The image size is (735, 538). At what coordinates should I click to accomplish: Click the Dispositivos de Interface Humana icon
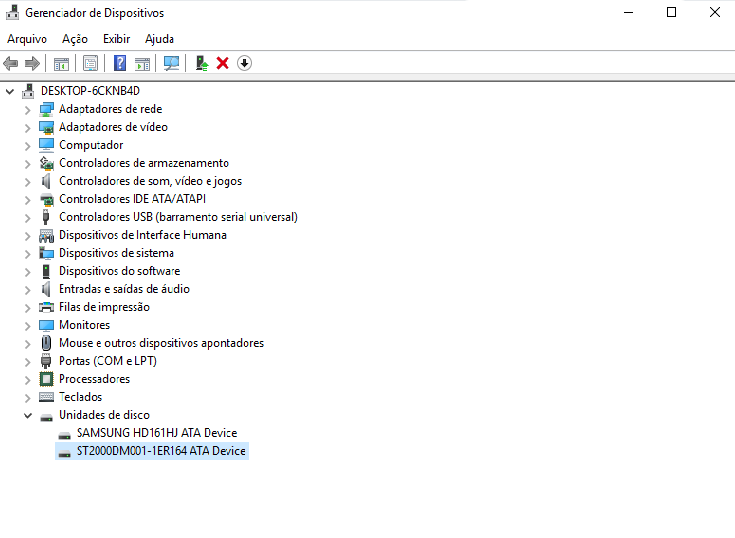46,235
